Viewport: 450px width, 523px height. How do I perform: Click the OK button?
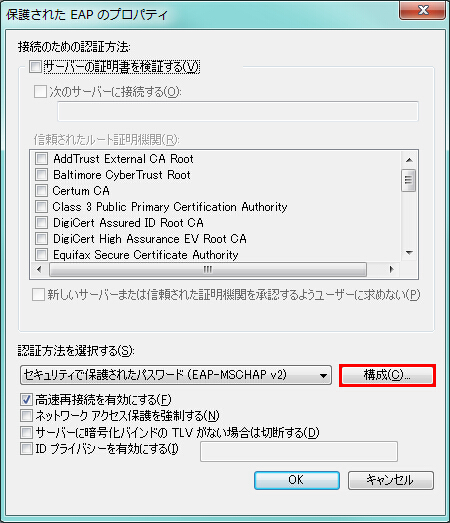point(297,480)
